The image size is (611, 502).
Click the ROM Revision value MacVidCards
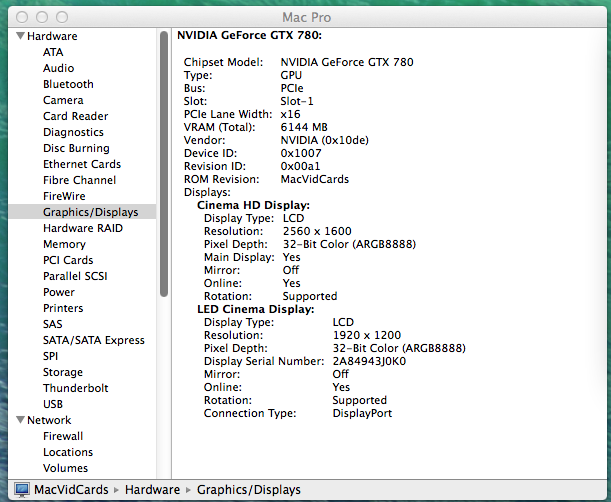pyautogui.click(x=314, y=179)
